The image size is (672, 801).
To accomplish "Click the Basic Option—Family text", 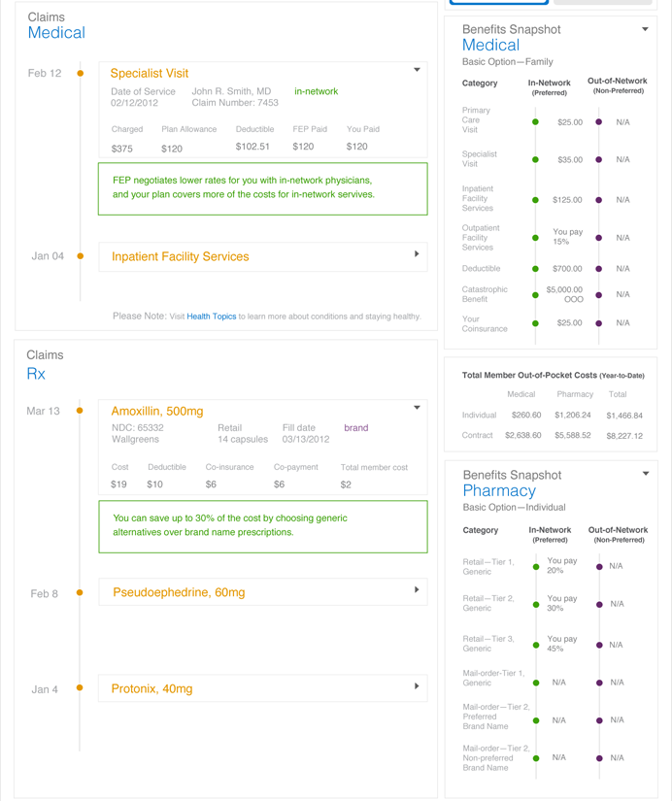I will [508, 62].
